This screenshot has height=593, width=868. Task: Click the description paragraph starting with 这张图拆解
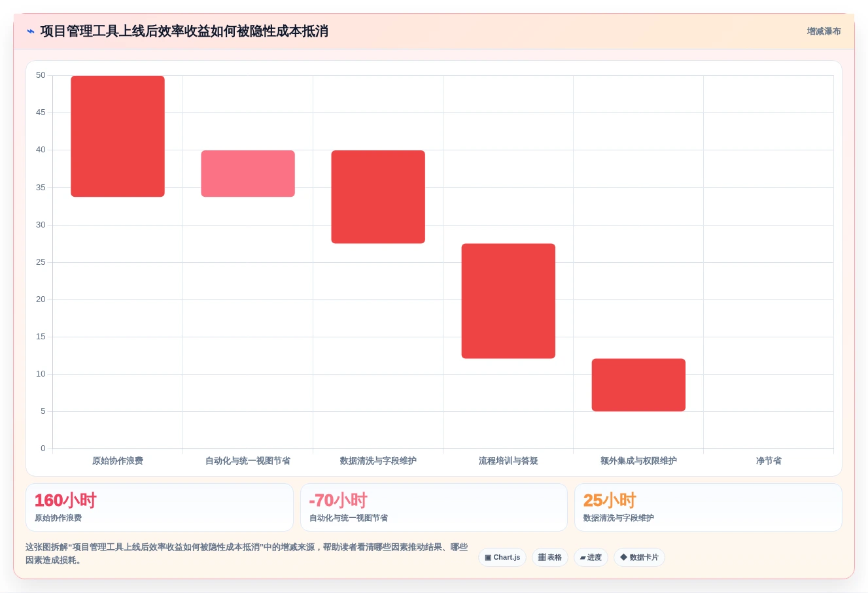247,554
